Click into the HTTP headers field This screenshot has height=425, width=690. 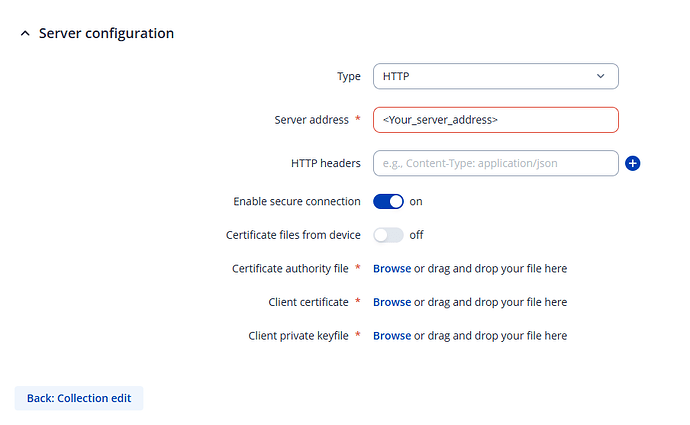[x=494, y=163]
